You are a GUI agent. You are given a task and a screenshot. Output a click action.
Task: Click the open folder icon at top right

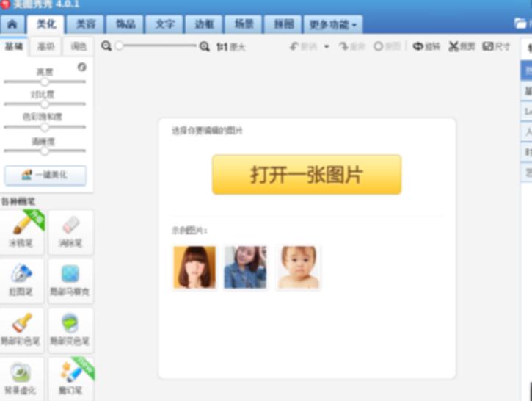point(520,24)
